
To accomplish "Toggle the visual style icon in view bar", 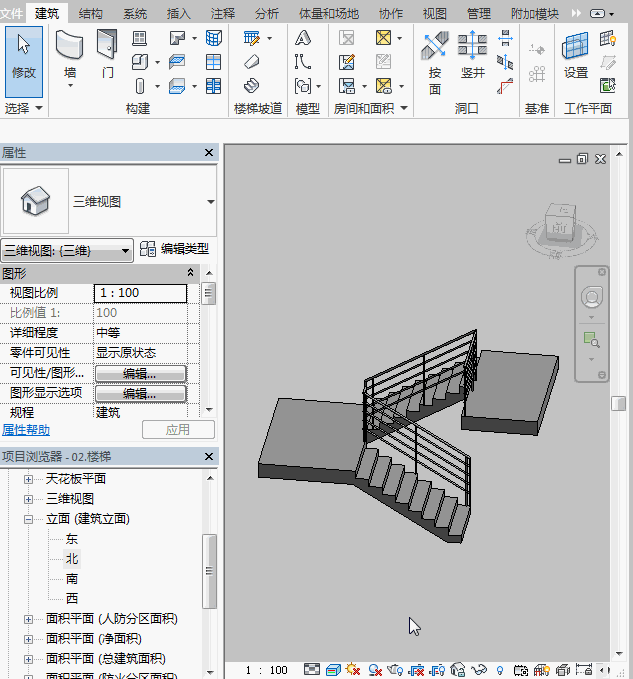I will (333, 669).
